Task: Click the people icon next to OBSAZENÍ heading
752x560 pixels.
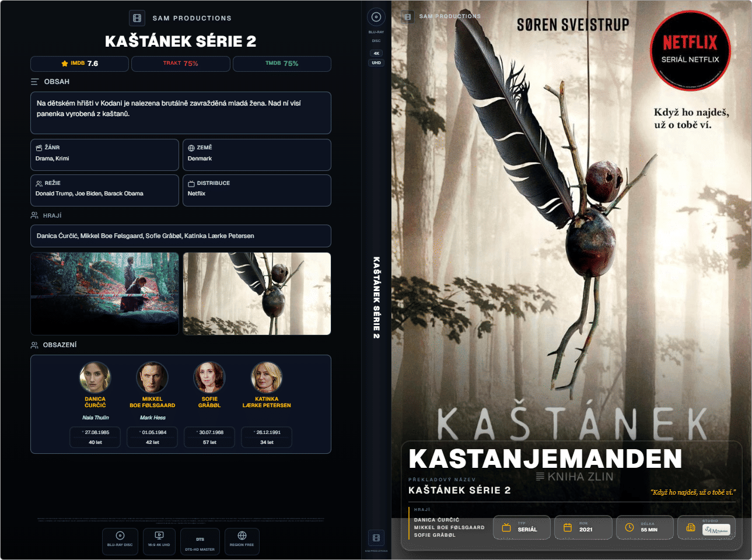Action: point(34,345)
